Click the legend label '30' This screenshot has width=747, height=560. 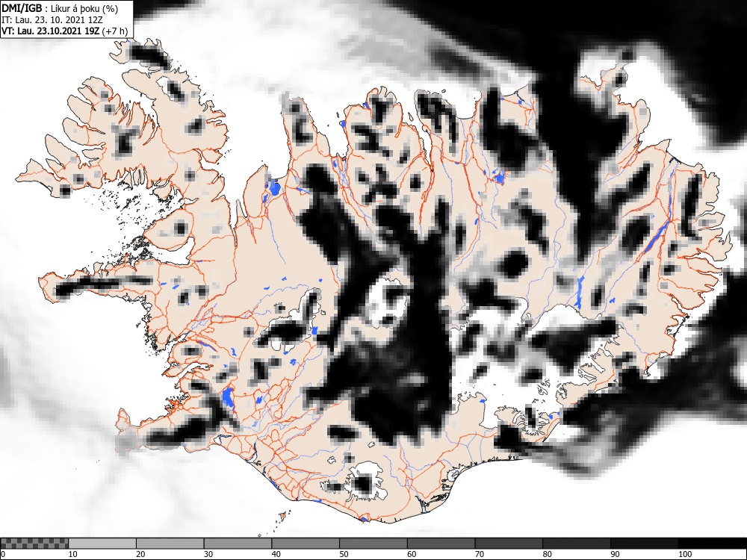(x=208, y=554)
